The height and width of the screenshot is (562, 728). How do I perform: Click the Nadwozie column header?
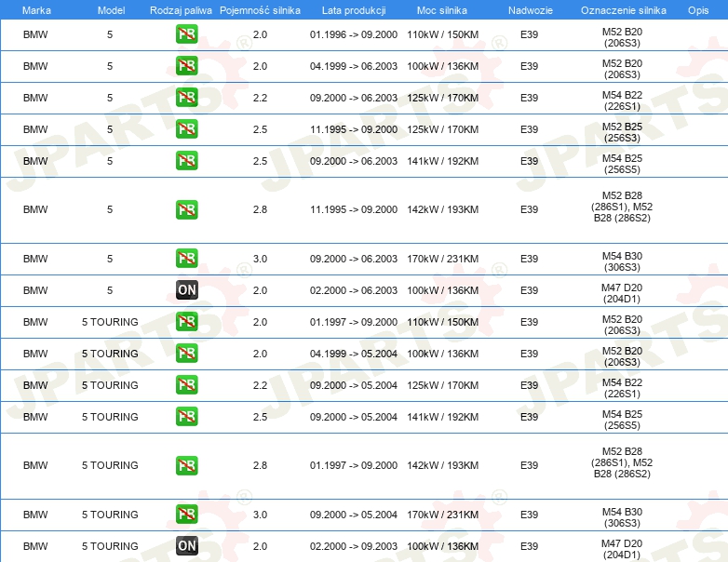pos(531,10)
